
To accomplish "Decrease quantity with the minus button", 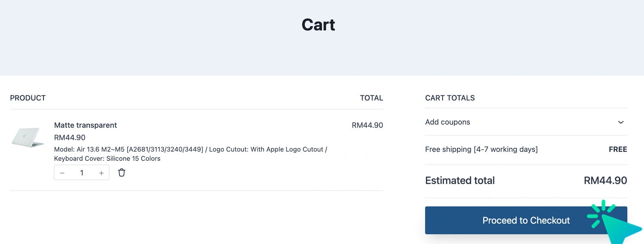I will point(62,173).
